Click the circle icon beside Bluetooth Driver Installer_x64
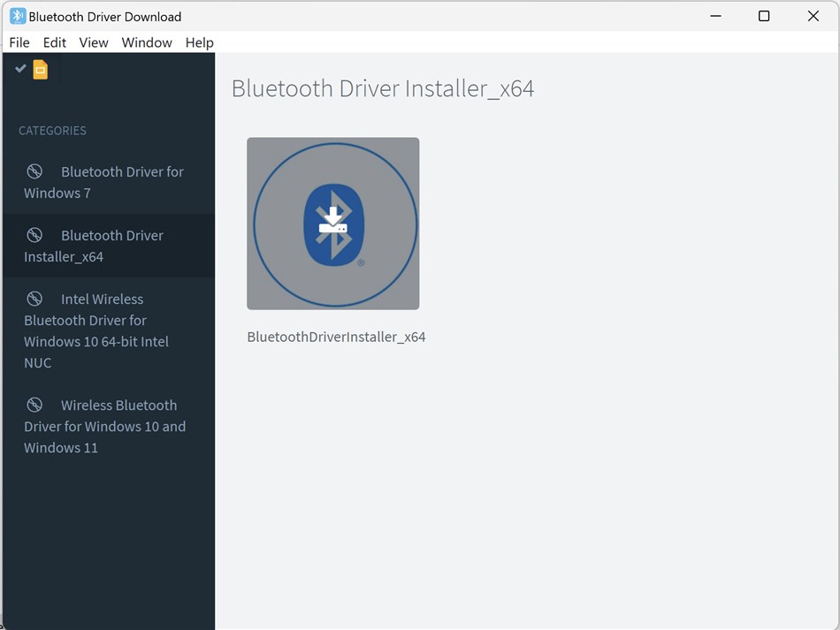Screen dimensions: 840x630 (35, 234)
